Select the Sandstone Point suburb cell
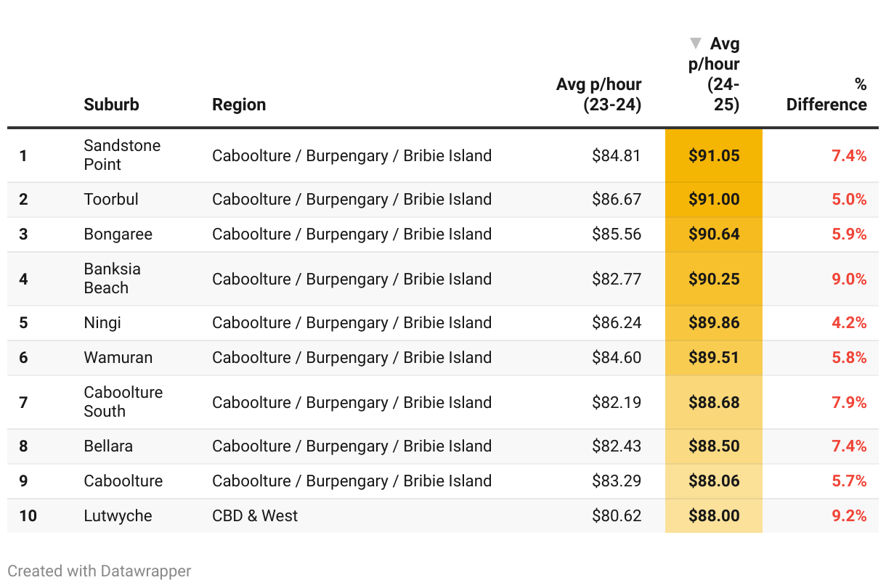886x588 pixels. click(122, 155)
